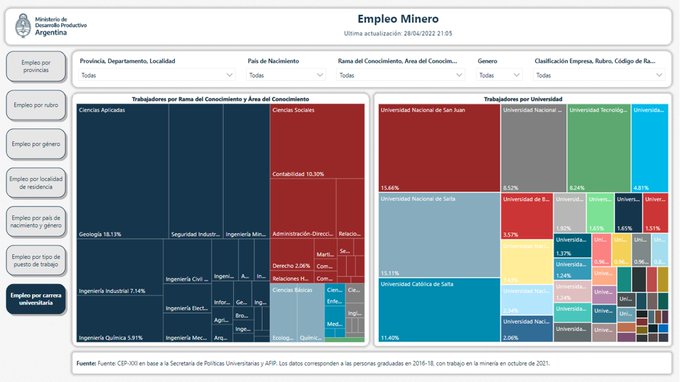680x382 pixels.
Task: Open the Clasificación Empresa, Rubro dropdown
Action: [599, 75]
